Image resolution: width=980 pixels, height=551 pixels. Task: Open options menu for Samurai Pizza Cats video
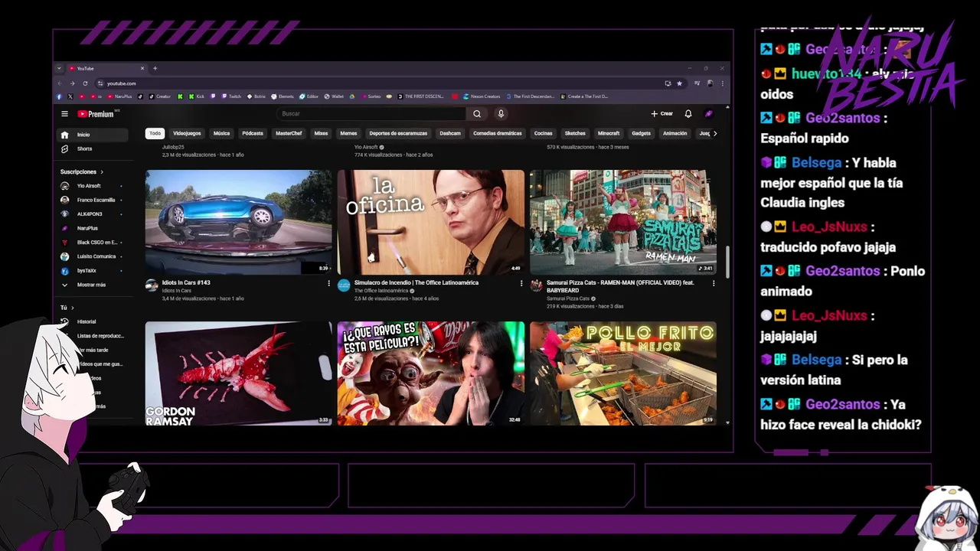(x=714, y=283)
